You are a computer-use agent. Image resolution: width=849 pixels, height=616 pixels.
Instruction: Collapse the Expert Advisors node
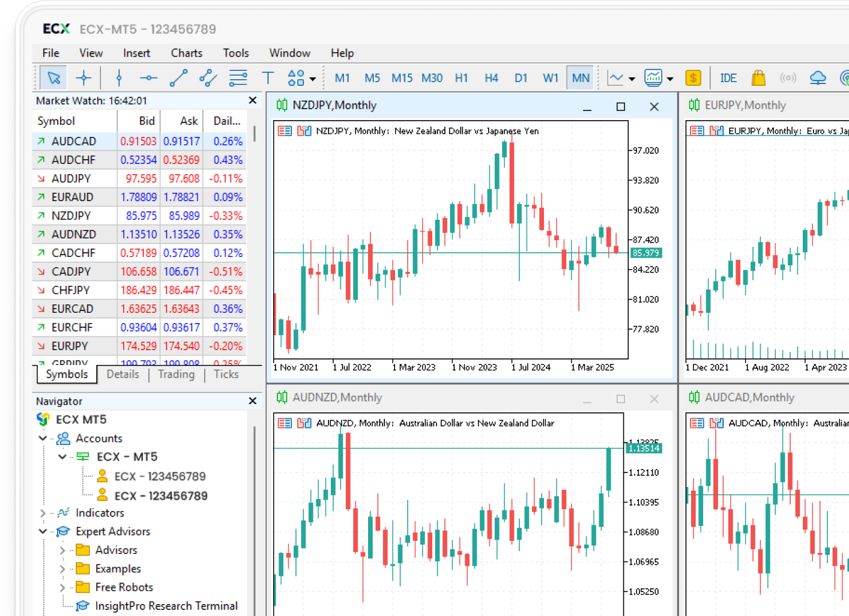[x=43, y=531]
